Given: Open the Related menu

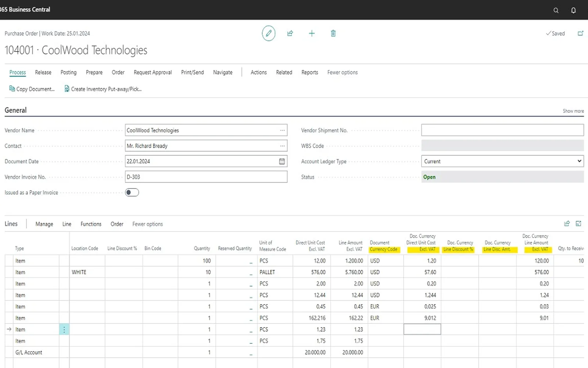Looking at the screenshot, I should click(x=284, y=72).
